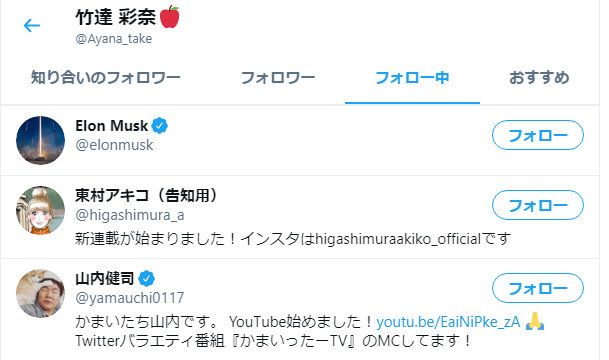The image size is (609, 360).
Task: Open the @higashimura_a handle
Action: coord(130,215)
